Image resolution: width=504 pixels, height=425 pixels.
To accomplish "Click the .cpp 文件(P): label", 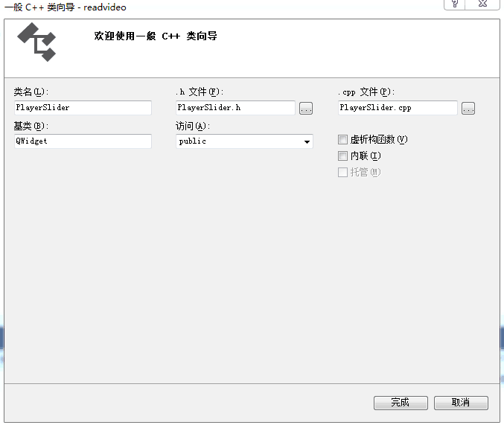I will click(366, 92).
